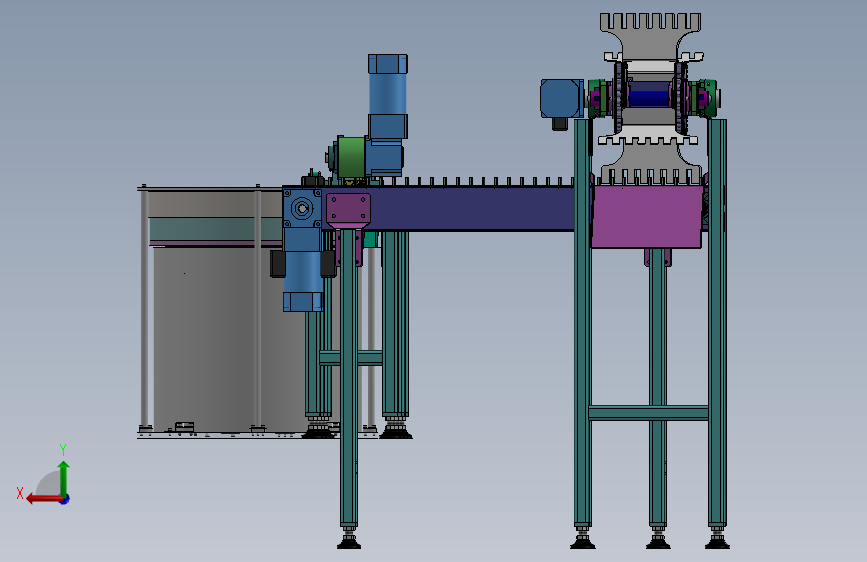This screenshot has height=562, width=867.
Task: Select rightmost vertical post of right frame
Action: [717, 322]
